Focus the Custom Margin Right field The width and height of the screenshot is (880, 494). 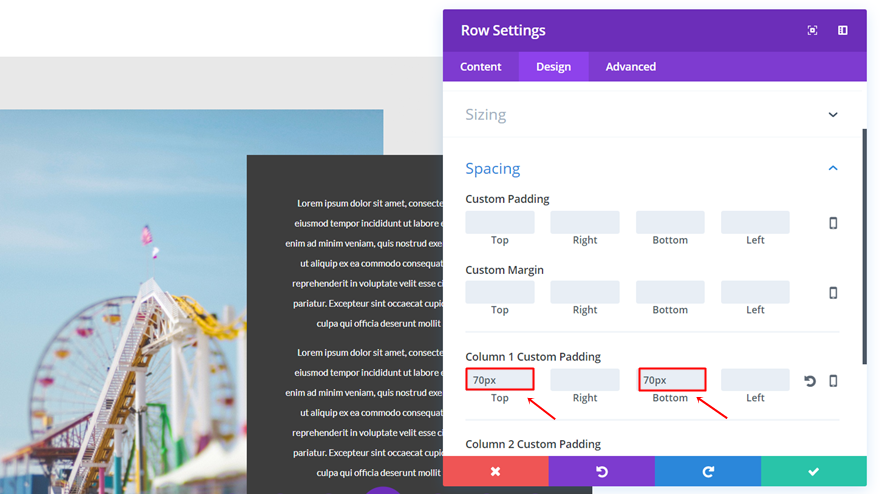coord(585,292)
